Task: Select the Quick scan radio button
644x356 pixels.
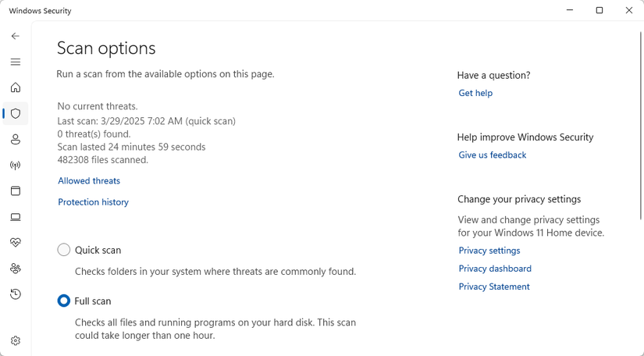Action: click(x=64, y=250)
